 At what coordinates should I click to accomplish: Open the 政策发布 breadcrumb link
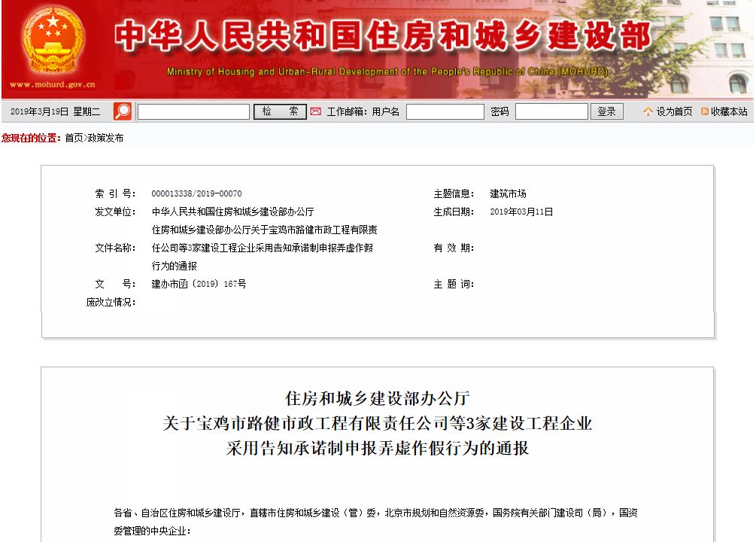[105, 138]
